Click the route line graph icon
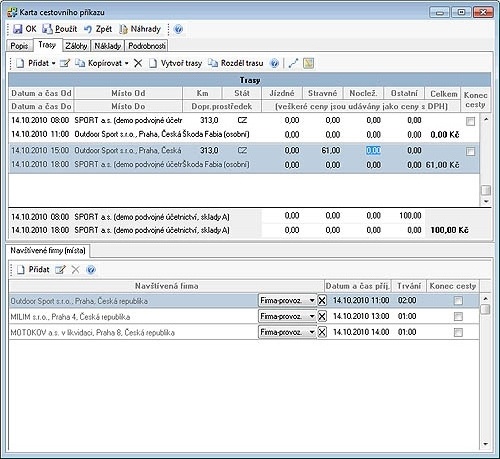 pyautogui.click(x=293, y=63)
